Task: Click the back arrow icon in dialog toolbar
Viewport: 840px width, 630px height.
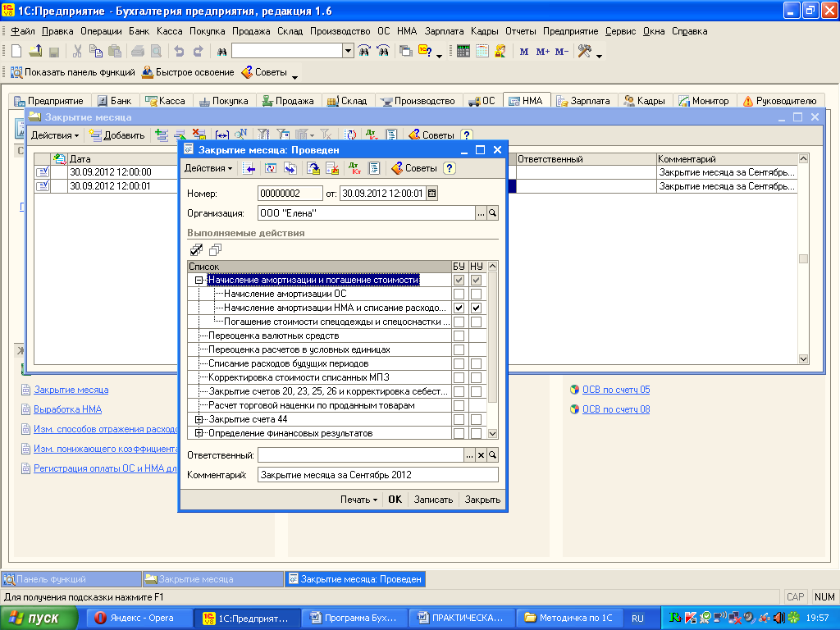Action: point(249,168)
